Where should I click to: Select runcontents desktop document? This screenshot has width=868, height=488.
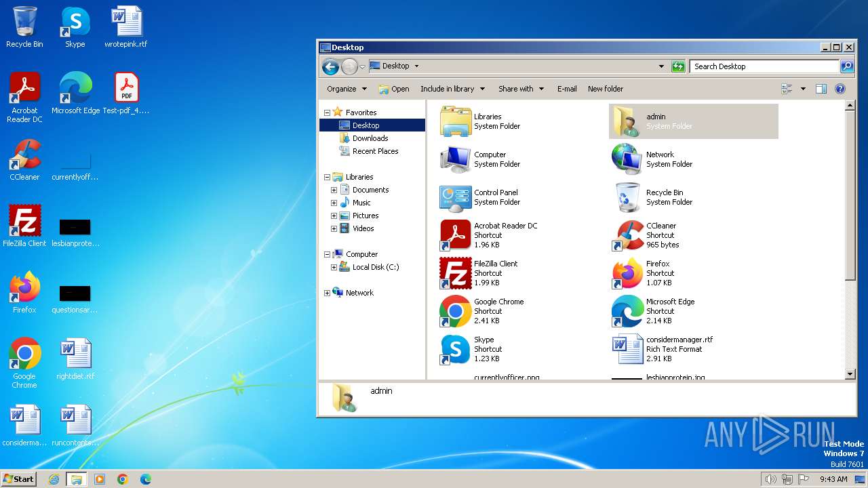tap(75, 426)
